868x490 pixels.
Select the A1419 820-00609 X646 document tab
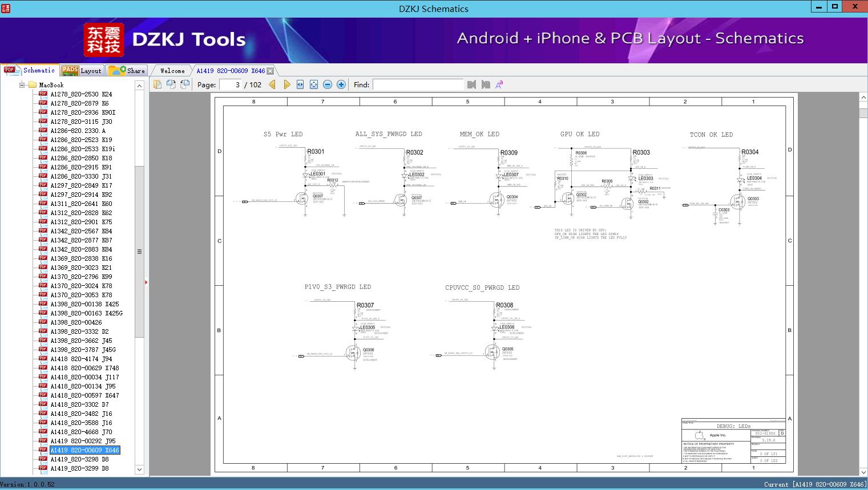click(x=231, y=71)
